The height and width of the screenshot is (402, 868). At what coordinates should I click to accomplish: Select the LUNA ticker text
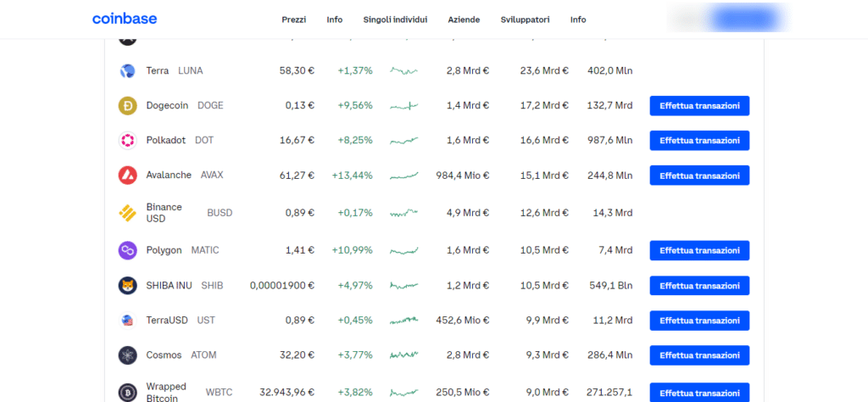tap(191, 71)
